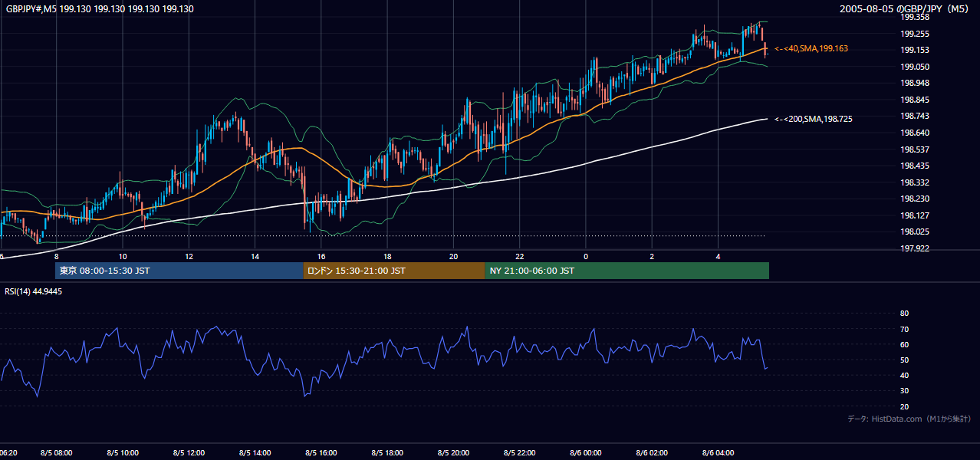The width and height of the screenshot is (980, 460).
Task: Click price axis value 198.127
Action: point(915,215)
